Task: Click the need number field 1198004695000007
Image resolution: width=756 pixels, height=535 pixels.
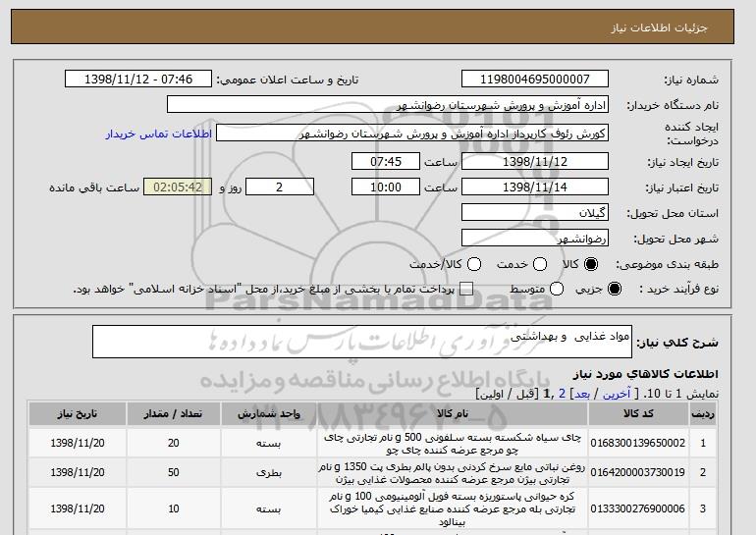Action: pos(535,79)
